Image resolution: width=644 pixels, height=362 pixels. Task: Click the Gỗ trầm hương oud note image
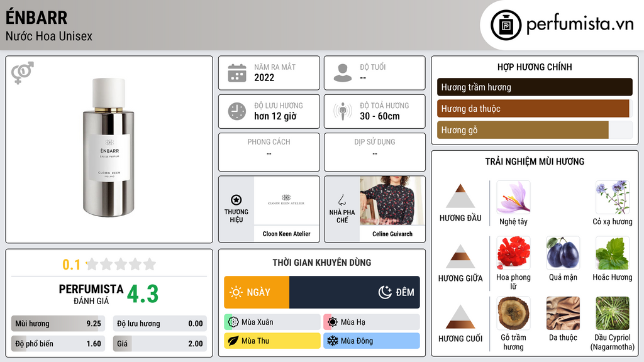point(513,313)
